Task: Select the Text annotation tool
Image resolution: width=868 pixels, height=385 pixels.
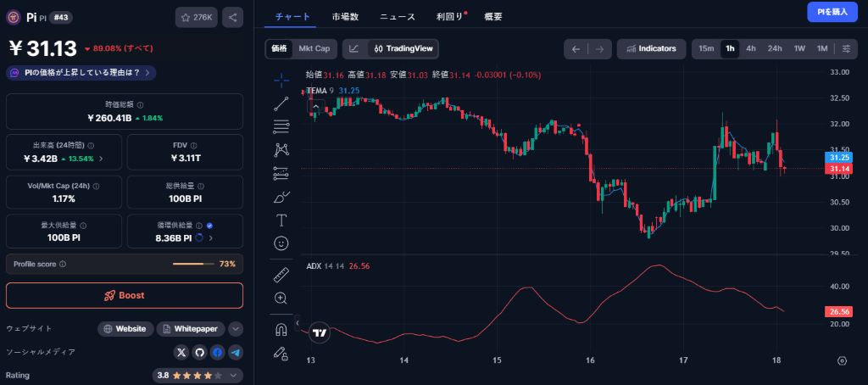Action: [281, 220]
